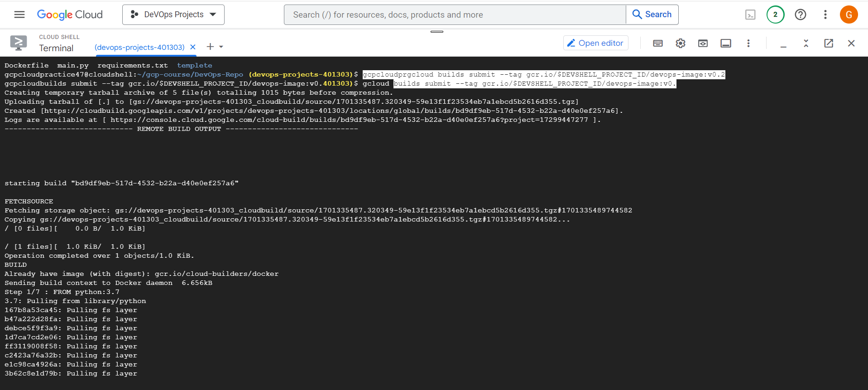Focus the resource search input field
The width and height of the screenshot is (868, 390).
coord(455,14)
